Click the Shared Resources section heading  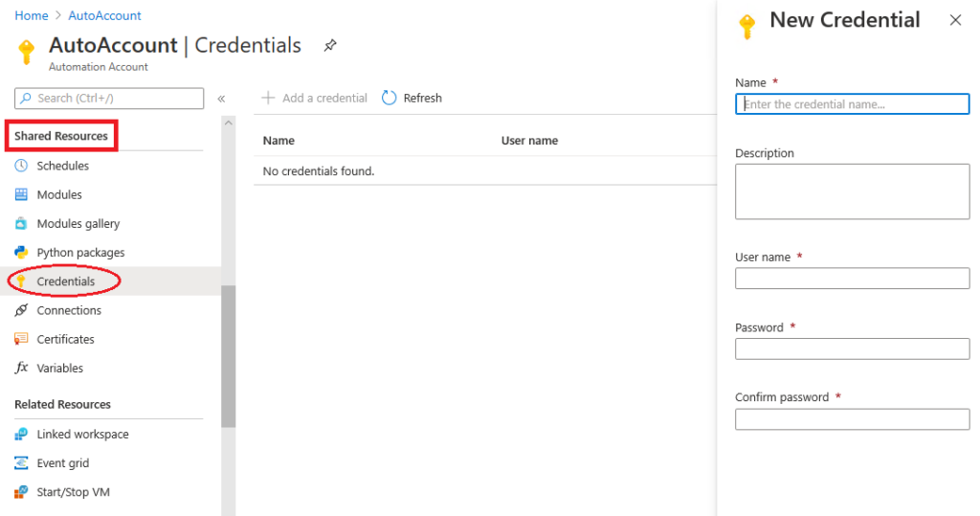[x=61, y=136]
